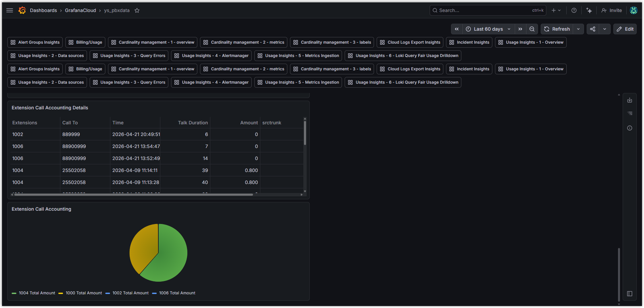This screenshot has width=644, height=308.
Task: Open the upper Usage Insights 6 Loki Drilldown link
Action: pos(403,56)
